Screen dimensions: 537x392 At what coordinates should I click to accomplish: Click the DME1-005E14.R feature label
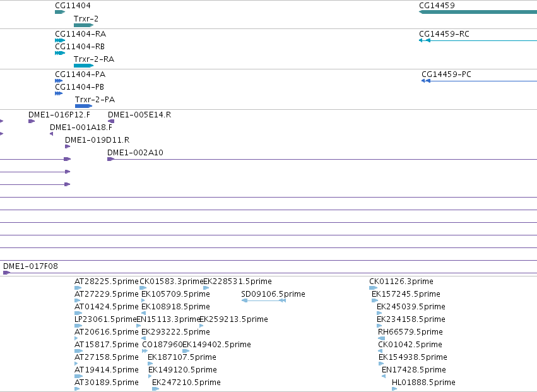tap(139, 115)
